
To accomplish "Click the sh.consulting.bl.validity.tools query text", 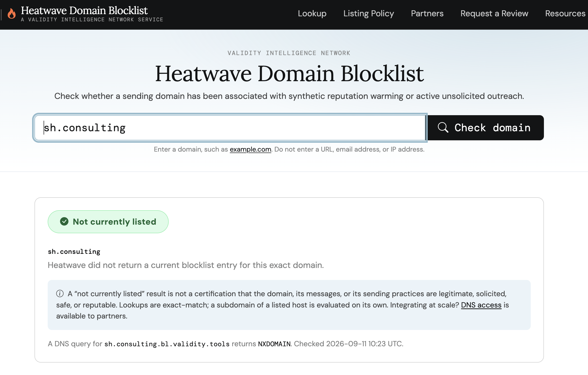I will tap(167, 344).
